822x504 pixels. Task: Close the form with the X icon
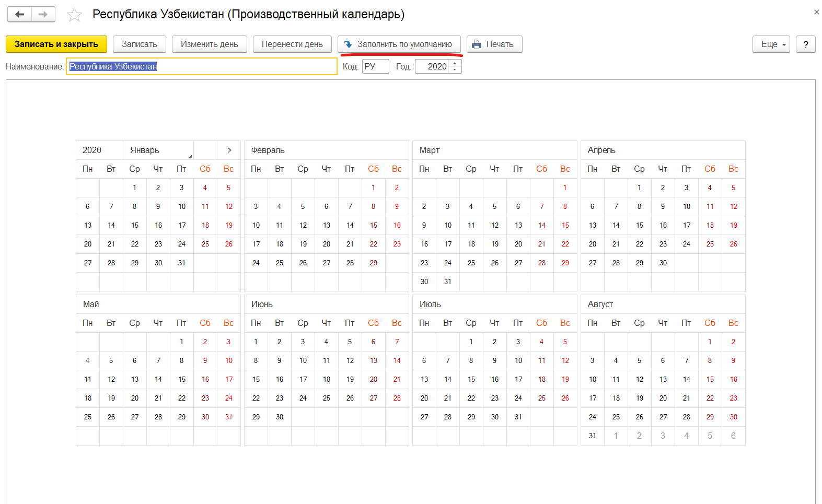pyautogui.click(x=816, y=12)
